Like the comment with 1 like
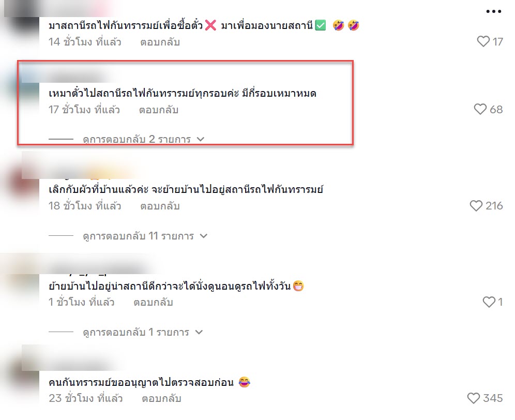This screenshot has height=420, width=515. (489, 302)
